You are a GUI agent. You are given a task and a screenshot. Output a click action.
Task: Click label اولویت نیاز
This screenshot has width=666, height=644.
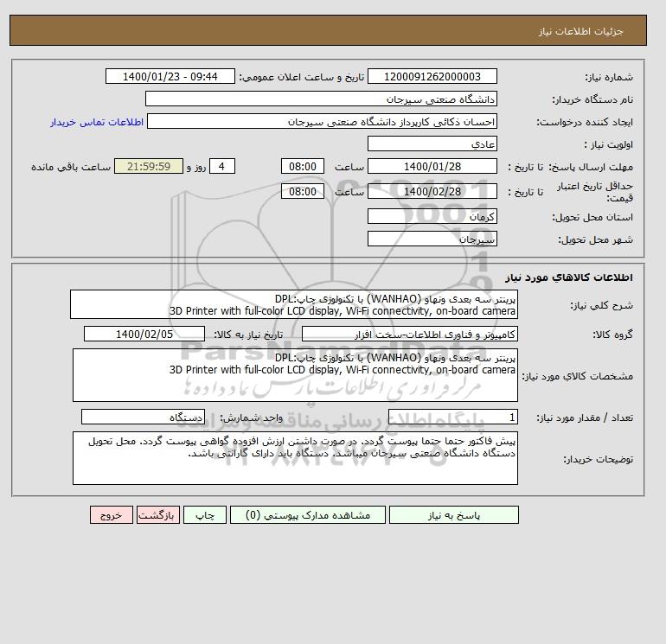[609, 144]
